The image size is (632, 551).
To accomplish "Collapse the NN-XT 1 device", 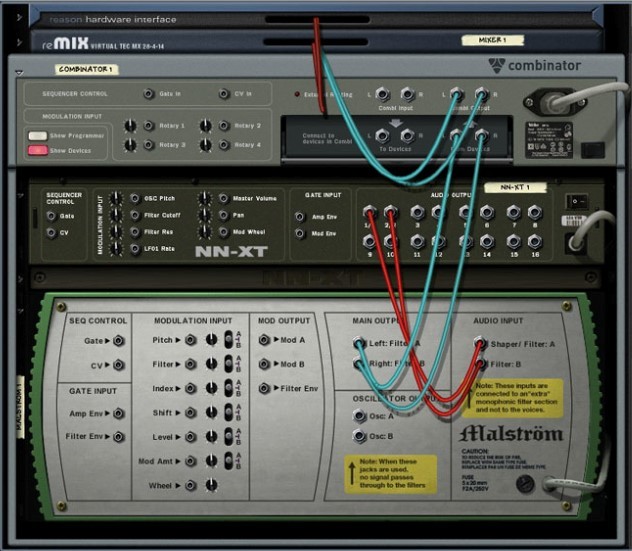I will [x=21, y=195].
